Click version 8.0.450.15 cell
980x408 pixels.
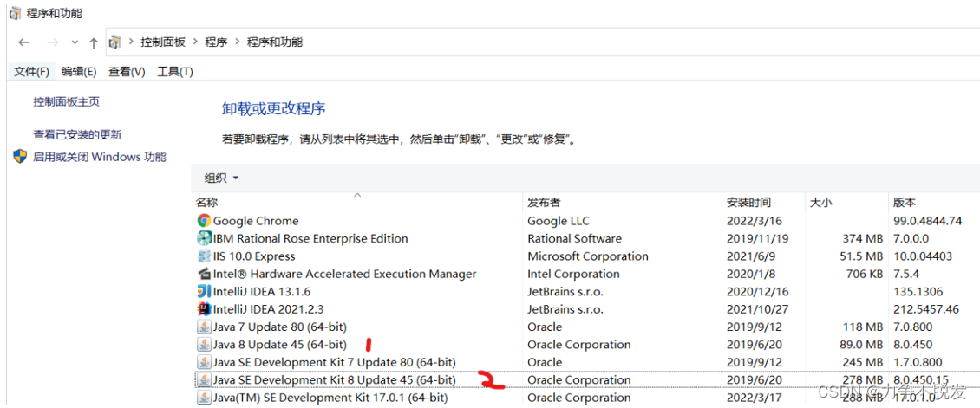[x=922, y=379]
